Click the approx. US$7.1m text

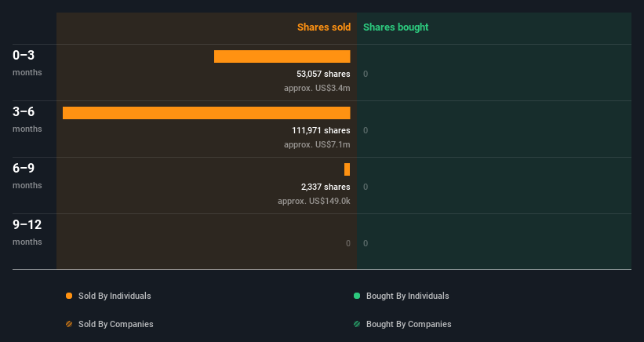317,144
